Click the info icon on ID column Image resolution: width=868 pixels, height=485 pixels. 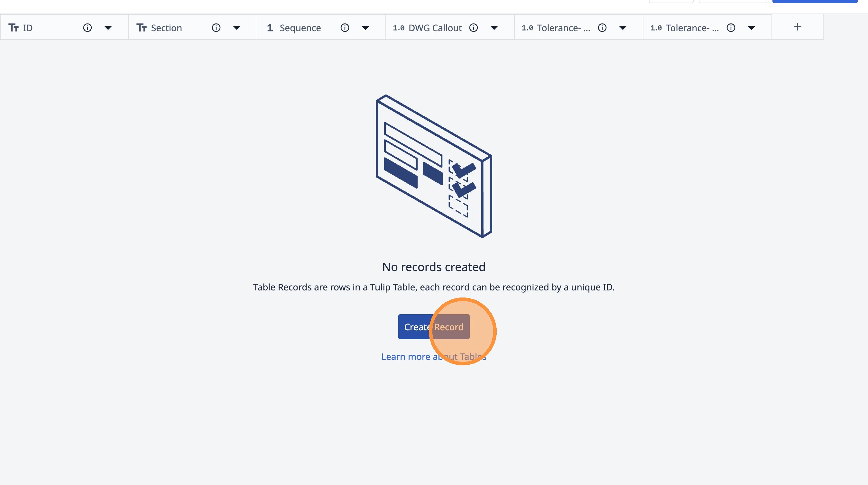87,28
